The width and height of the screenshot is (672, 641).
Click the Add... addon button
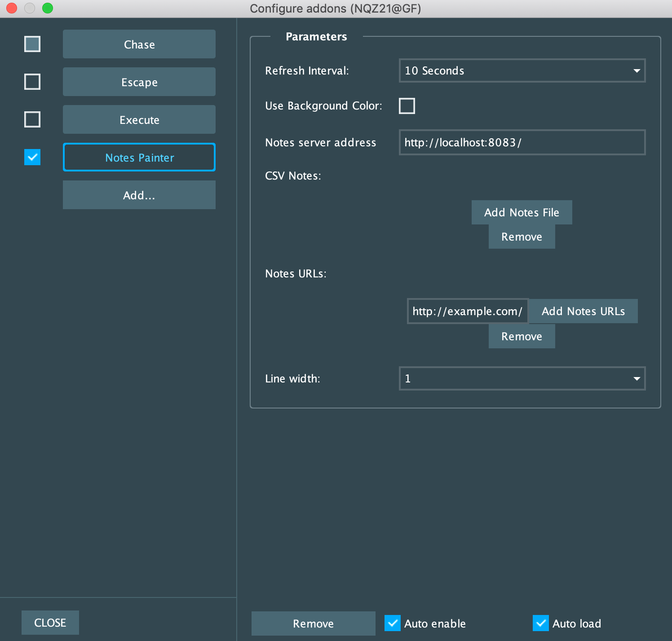[x=139, y=195]
